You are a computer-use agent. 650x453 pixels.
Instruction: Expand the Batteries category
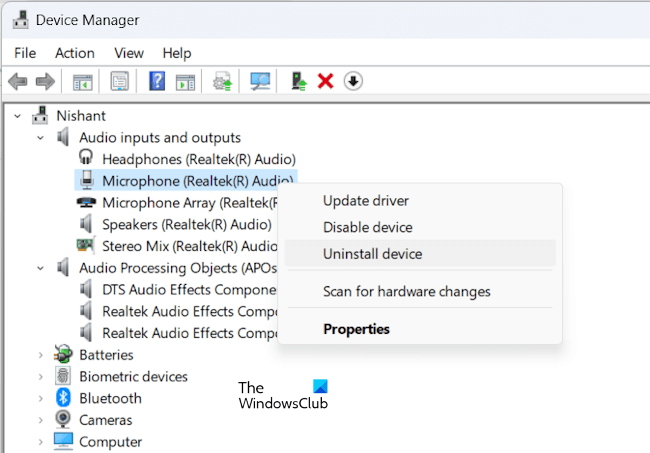click(40, 355)
